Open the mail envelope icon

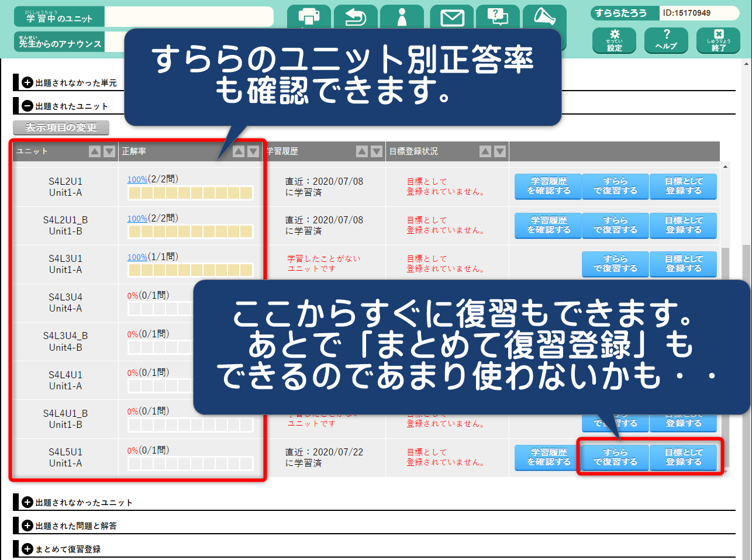tap(452, 17)
